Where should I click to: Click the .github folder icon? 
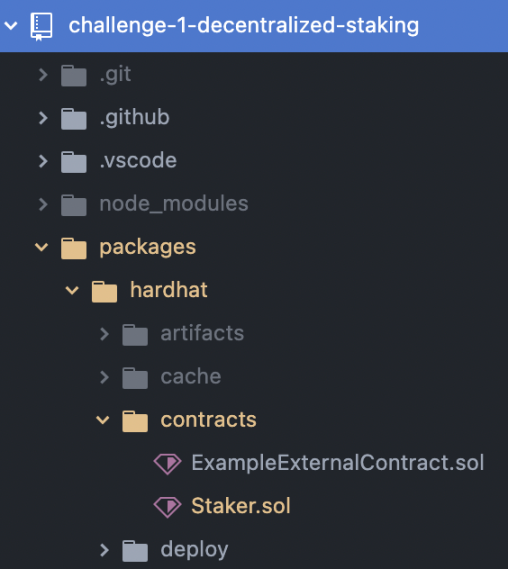click(x=74, y=119)
